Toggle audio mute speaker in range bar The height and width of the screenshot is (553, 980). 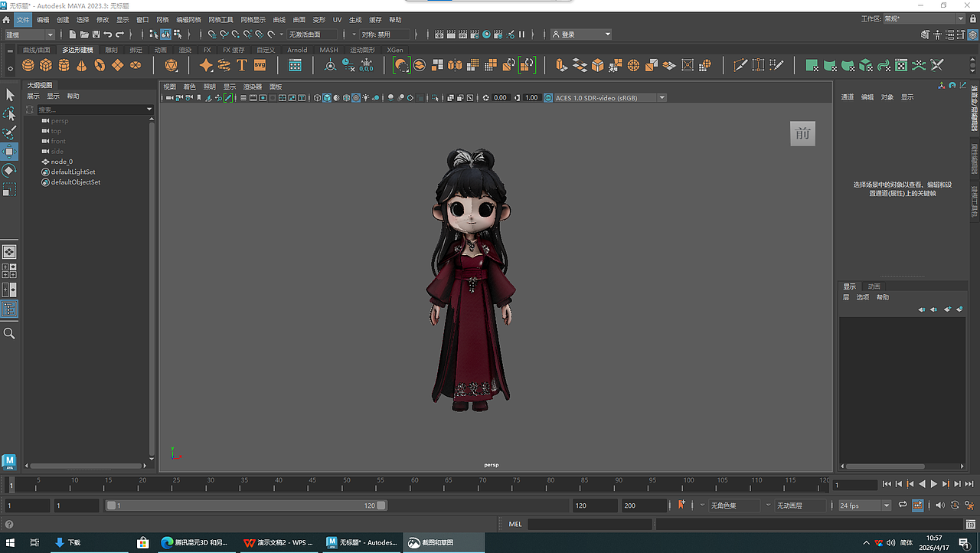tap(940, 506)
